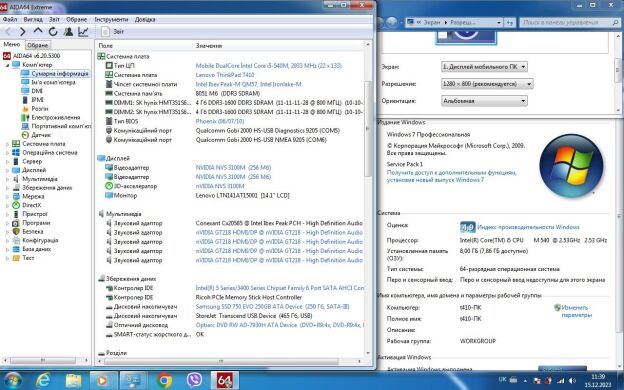Select the DMI tree item
Image resolution: width=624 pixels, height=390 pixels.
point(37,91)
